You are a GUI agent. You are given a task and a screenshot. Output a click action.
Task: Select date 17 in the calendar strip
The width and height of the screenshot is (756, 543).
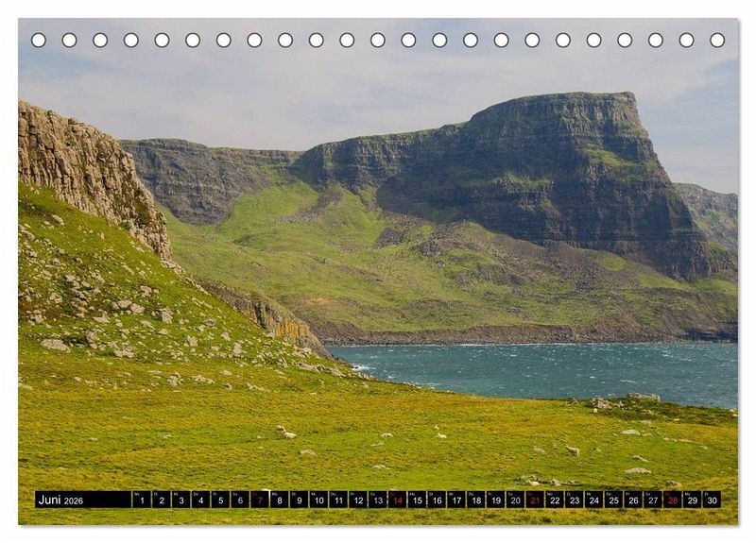456,500
